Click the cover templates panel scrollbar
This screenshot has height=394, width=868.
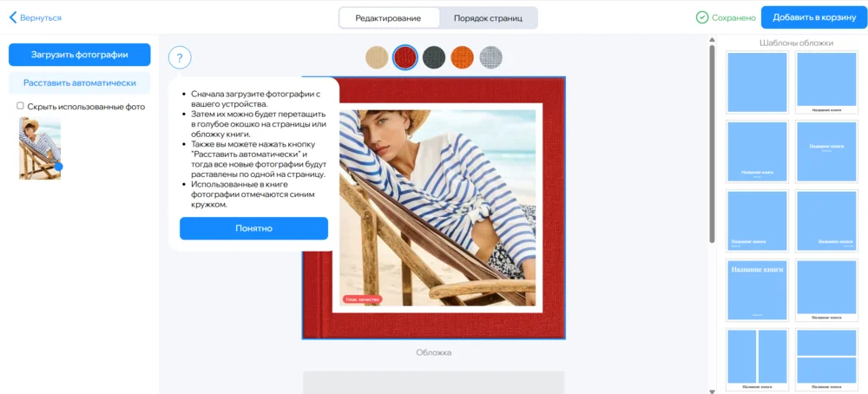coord(713,143)
